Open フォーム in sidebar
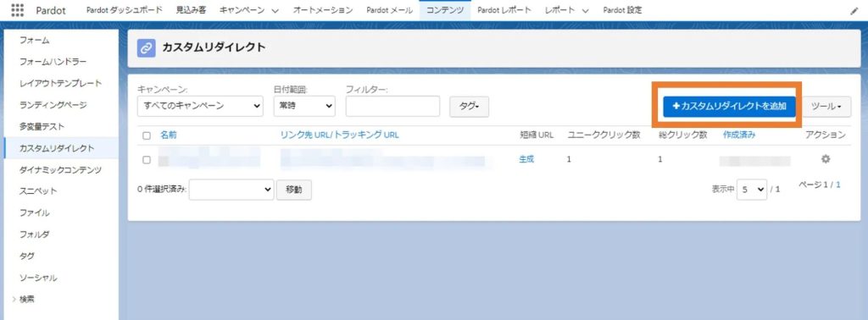 34,41
